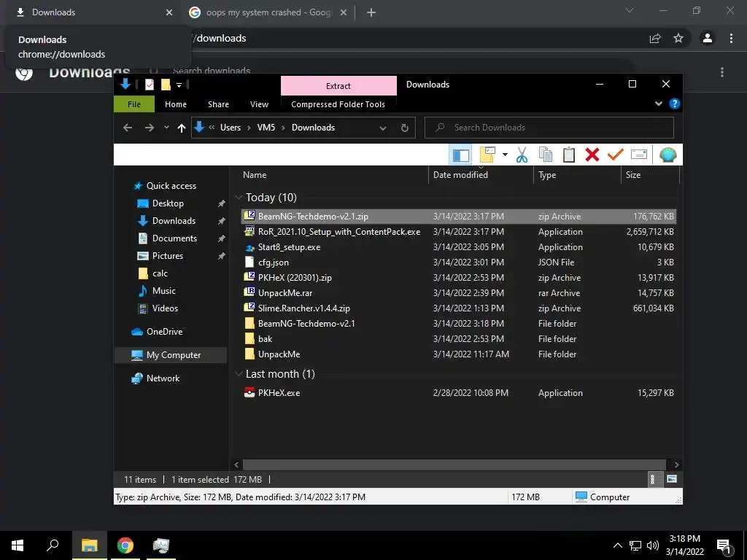The height and width of the screenshot is (560, 747).
Task: Click Users in the address breadcrumb
Action: 230,128
